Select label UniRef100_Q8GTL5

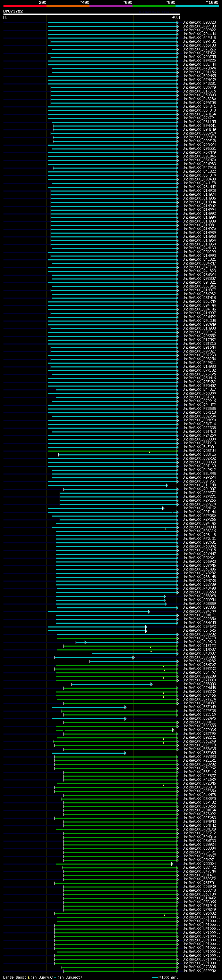coord(199,454)
